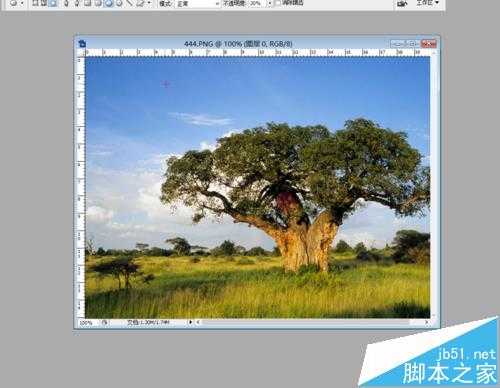The height and width of the screenshot is (388, 500).
Task: Expand the geometry options arrow after the shape icons
Action: 149,3
